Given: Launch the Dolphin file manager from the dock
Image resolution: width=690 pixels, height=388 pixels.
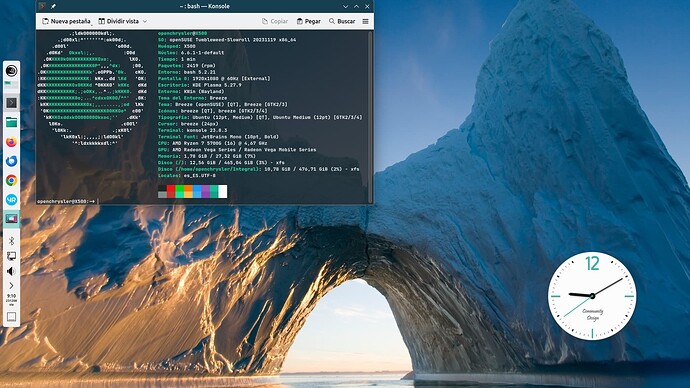Looking at the screenshot, I should (11, 122).
